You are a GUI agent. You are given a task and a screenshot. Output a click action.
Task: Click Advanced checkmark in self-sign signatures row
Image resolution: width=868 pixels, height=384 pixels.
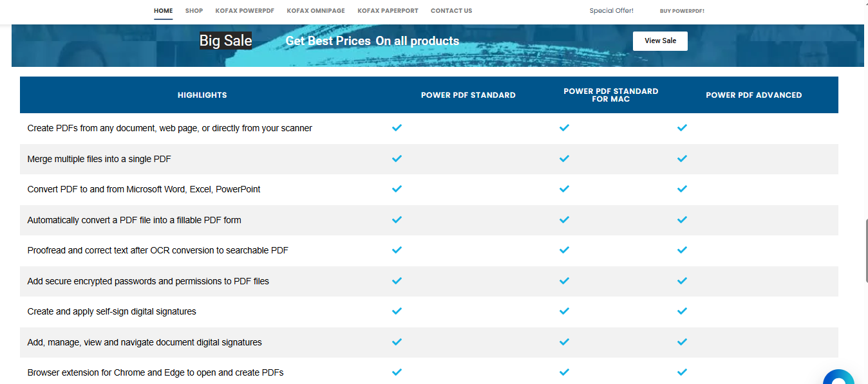tap(683, 311)
